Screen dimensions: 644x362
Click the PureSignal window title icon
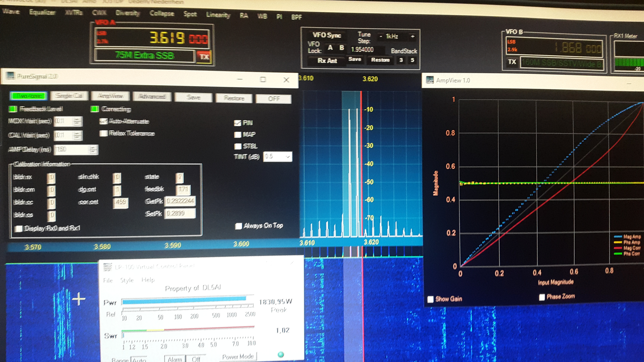(10, 76)
